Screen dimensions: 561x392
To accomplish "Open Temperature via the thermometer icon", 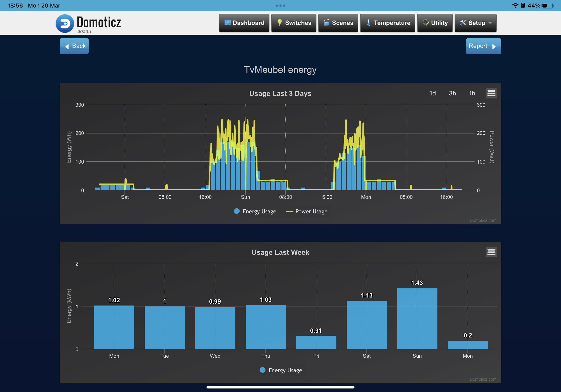I will coord(368,23).
